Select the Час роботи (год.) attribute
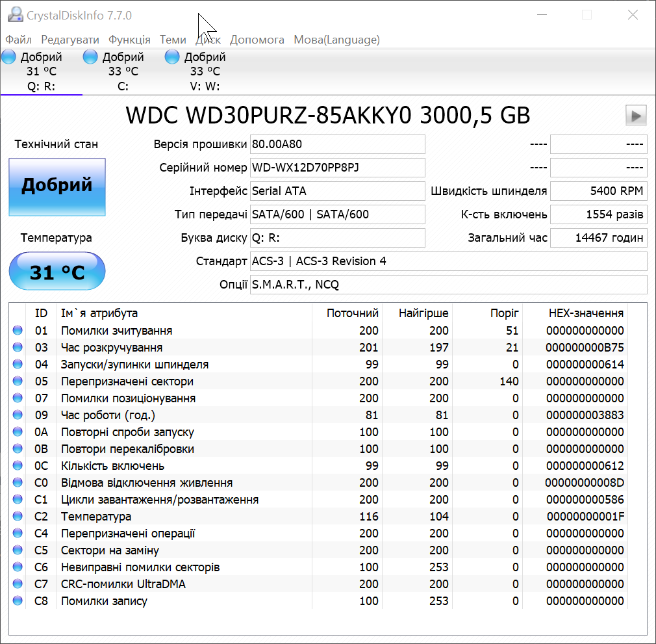The height and width of the screenshot is (644, 656). (108, 415)
